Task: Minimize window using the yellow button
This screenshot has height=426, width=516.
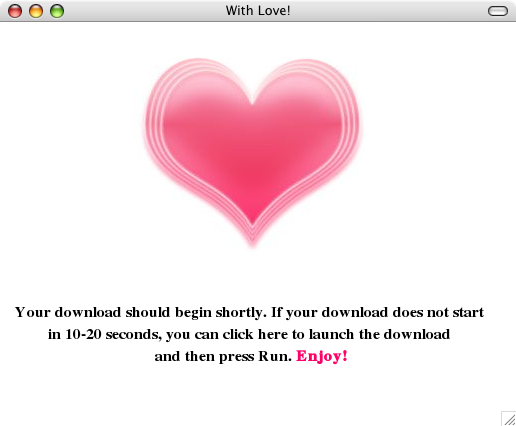Action: pos(36,11)
